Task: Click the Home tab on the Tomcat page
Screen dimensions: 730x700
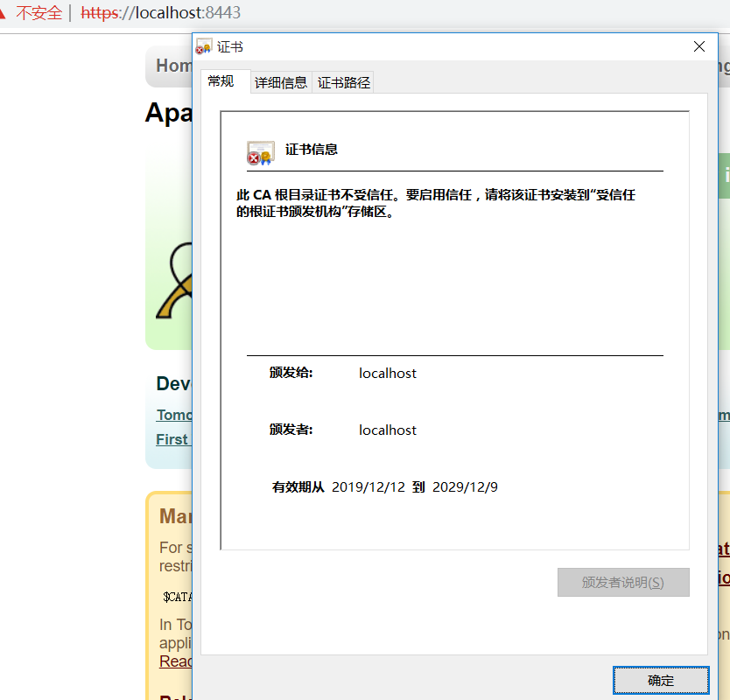Action: (x=174, y=66)
